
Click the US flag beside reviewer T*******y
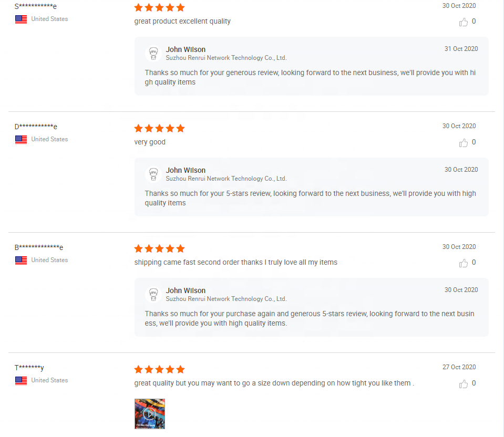21,381
